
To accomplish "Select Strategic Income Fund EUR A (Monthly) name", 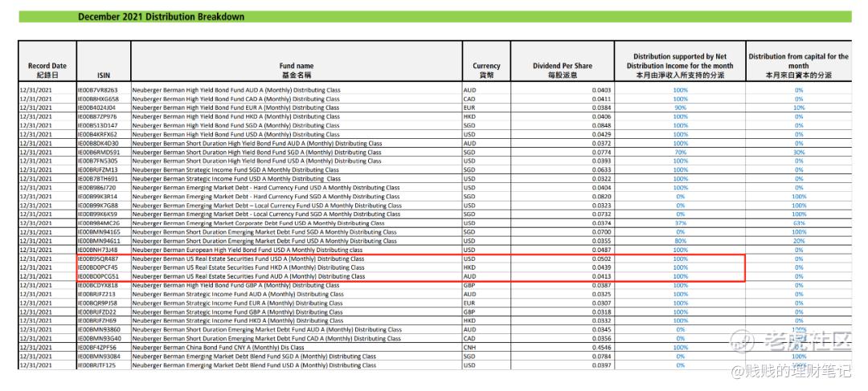I will click(x=238, y=303).
